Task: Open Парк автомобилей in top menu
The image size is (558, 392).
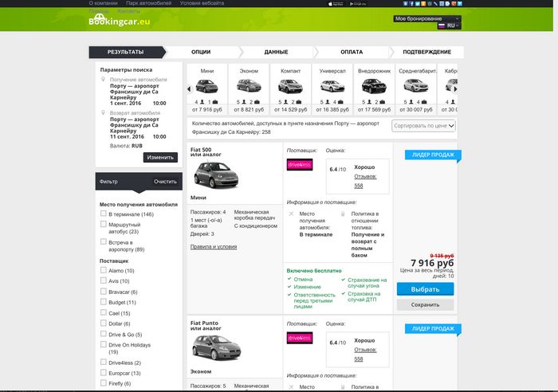Action: 149,3
